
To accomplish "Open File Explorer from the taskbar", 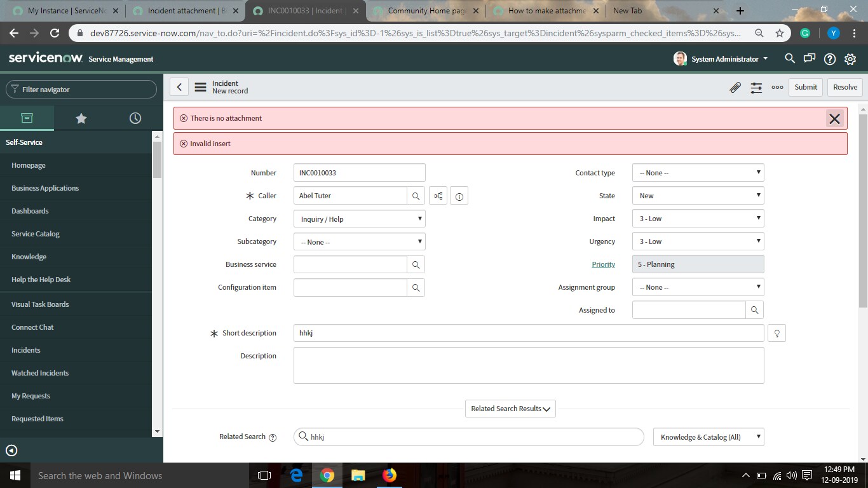I will coord(358,475).
